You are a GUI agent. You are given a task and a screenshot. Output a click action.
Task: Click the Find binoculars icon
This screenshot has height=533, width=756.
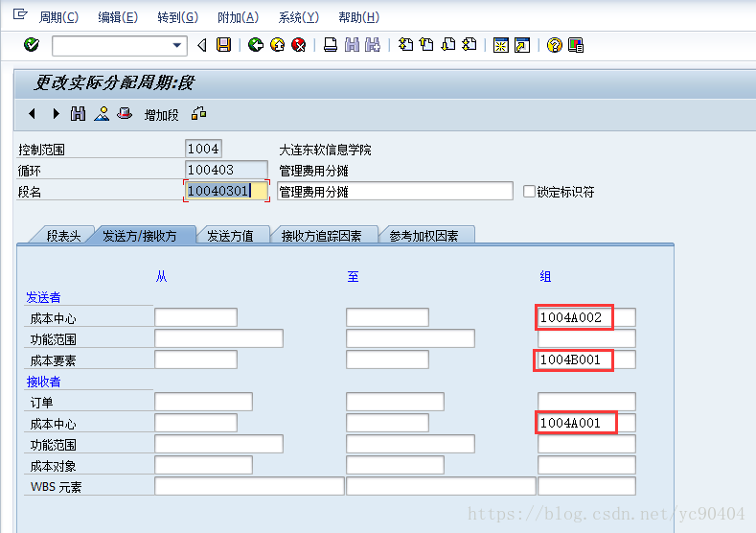tap(352, 45)
